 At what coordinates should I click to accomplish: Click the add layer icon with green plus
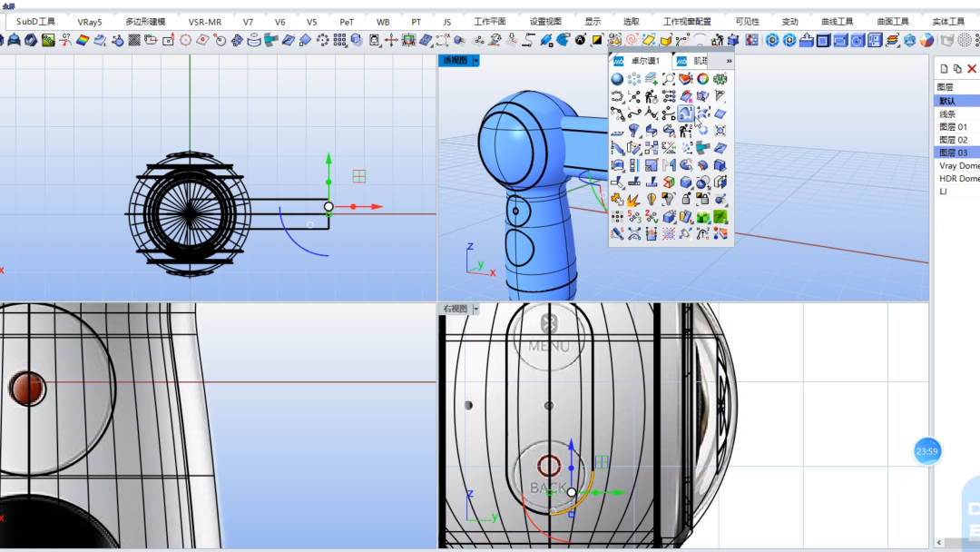[x=652, y=79]
